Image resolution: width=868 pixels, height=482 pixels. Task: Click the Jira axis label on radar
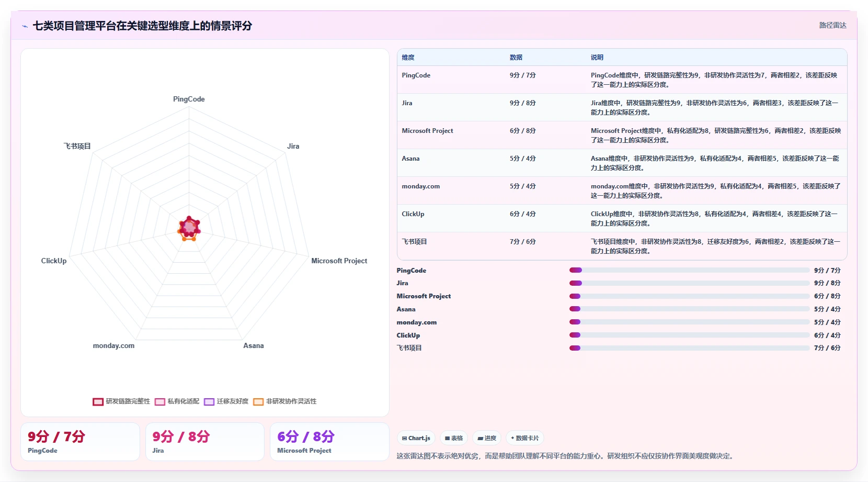(x=293, y=146)
